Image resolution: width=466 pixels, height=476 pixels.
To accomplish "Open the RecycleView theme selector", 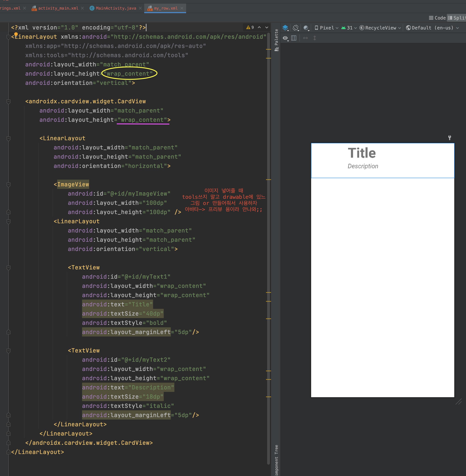I will pos(380,28).
